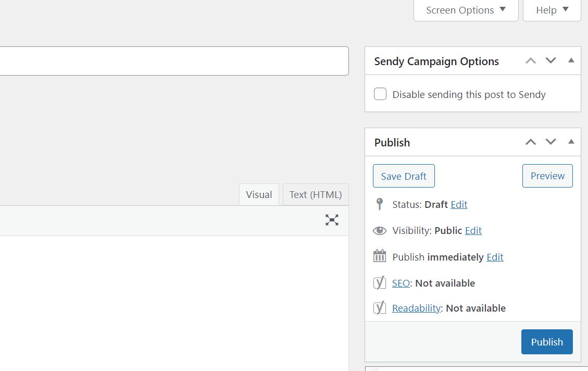
Task: Toggle distraction-free fullscreen editor icon
Action: pyautogui.click(x=332, y=220)
